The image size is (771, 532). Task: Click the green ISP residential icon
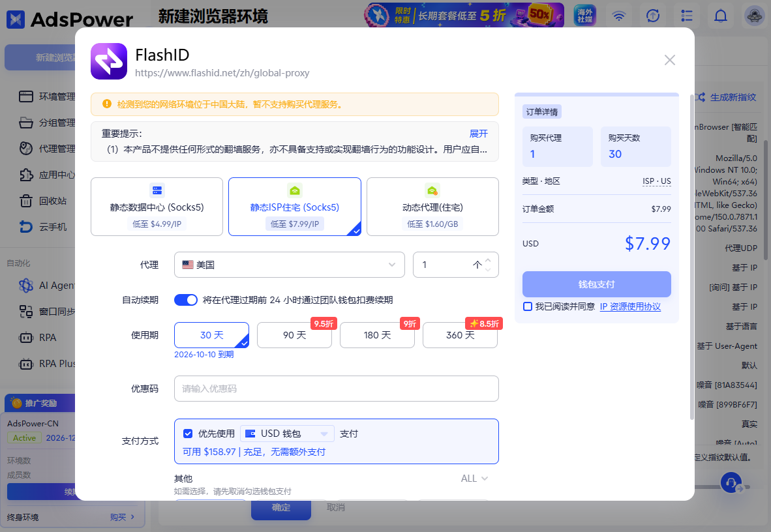coord(295,190)
